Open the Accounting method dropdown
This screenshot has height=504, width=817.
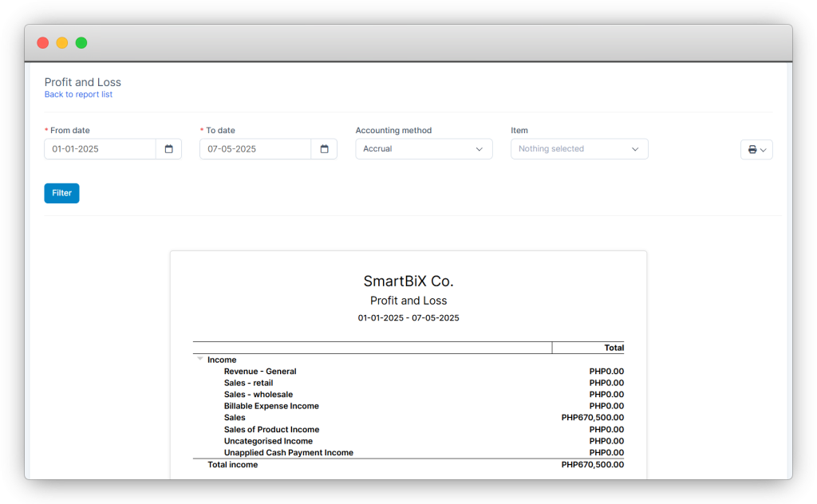tap(424, 149)
